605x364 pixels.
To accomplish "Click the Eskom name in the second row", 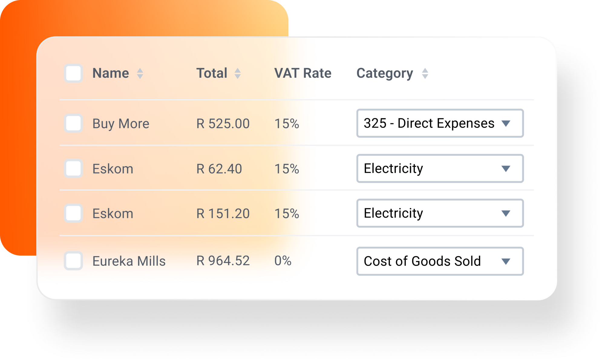I will [x=112, y=169].
